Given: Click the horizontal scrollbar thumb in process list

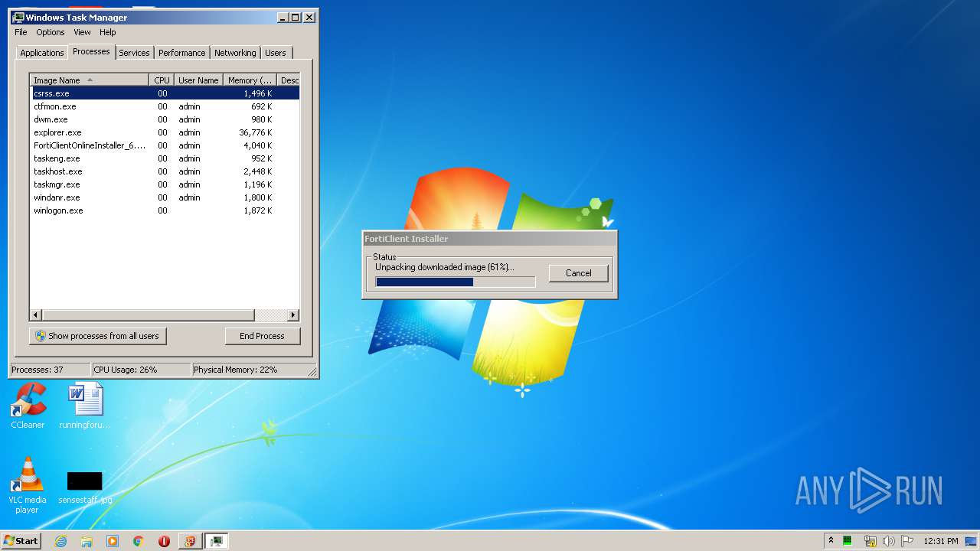Looking at the screenshot, I should pyautogui.click(x=148, y=315).
